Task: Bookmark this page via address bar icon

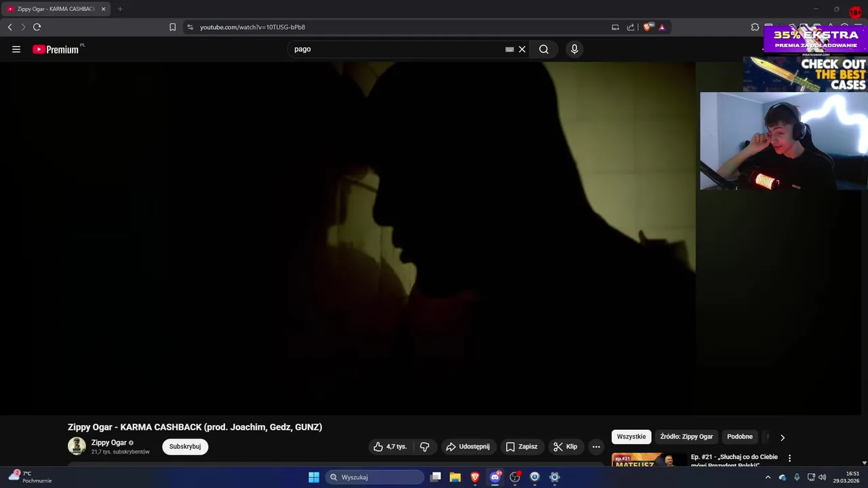Action: (x=172, y=27)
